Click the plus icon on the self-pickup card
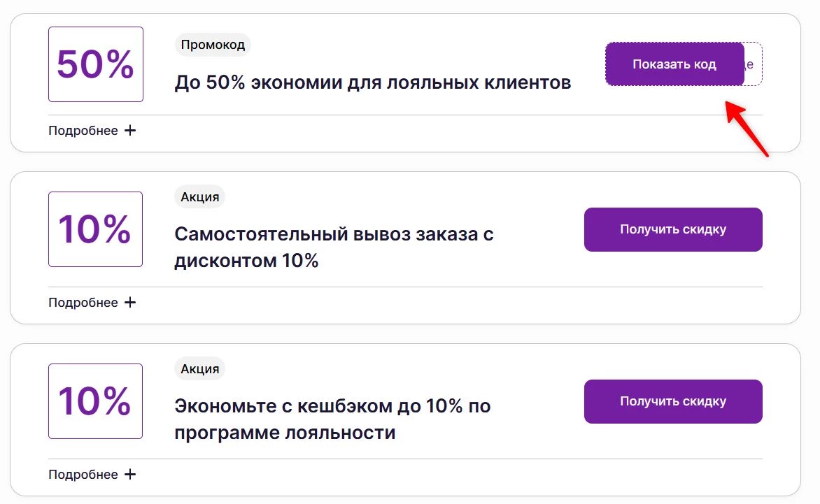The width and height of the screenshot is (820, 504). coord(131,302)
